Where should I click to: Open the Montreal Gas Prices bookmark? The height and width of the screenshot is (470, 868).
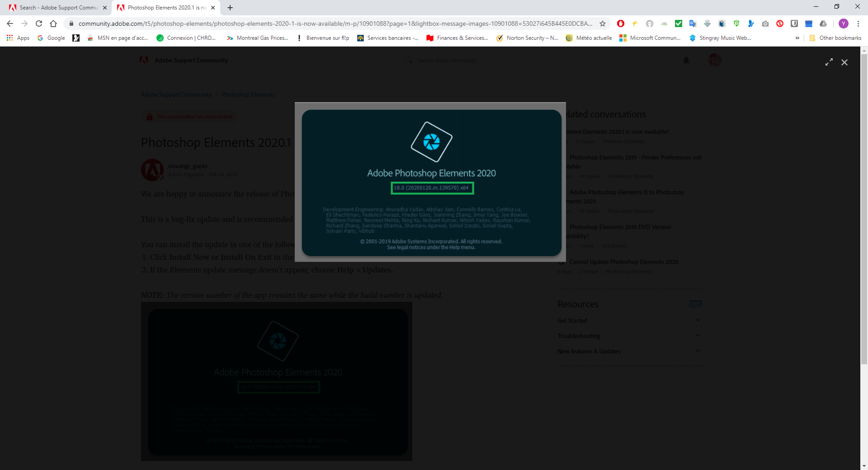click(x=258, y=38)
